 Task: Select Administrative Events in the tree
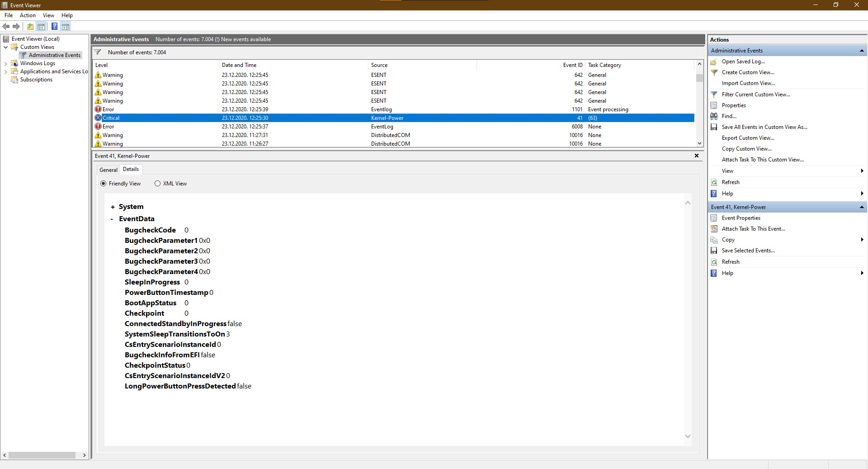click(x=54, y=55)
